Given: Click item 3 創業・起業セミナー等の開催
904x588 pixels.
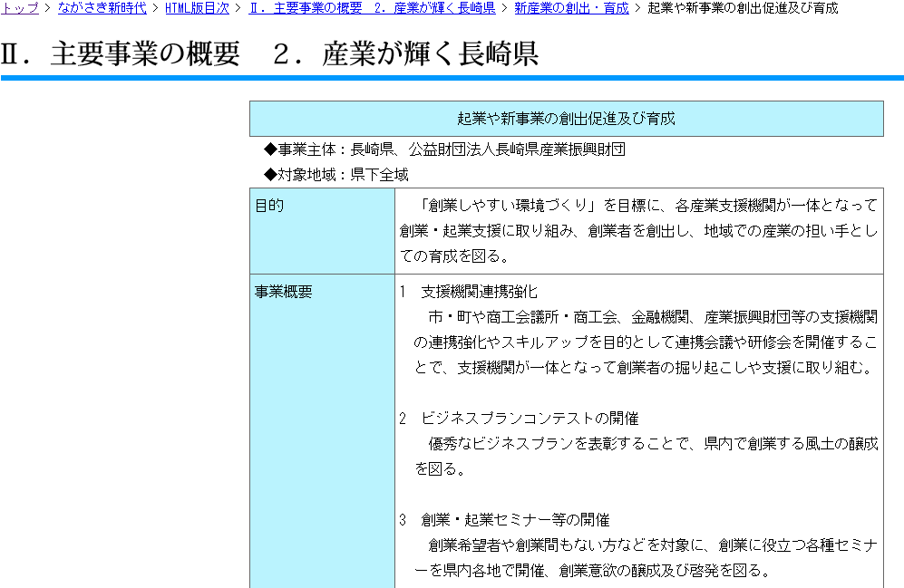Looking at the screenshot, I should pyautogui.click(x=504, y=520).
